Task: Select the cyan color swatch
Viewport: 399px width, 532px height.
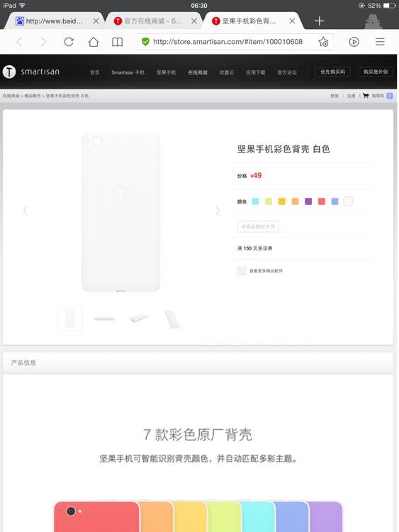Action: 255,201
